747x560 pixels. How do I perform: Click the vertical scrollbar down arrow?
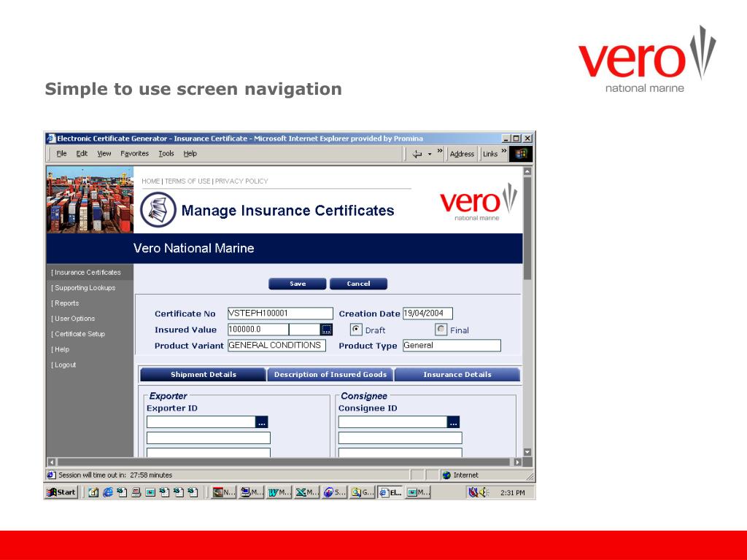tap(527, 452)
